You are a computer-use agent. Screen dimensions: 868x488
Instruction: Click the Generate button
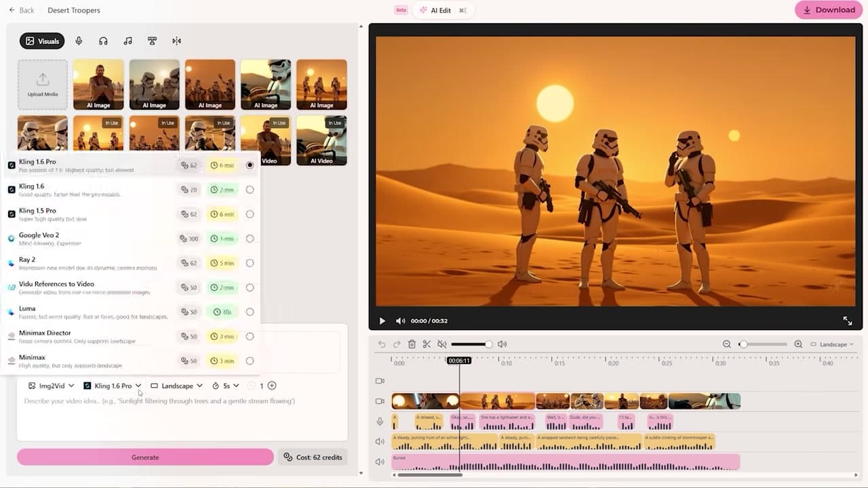(145, 457)
